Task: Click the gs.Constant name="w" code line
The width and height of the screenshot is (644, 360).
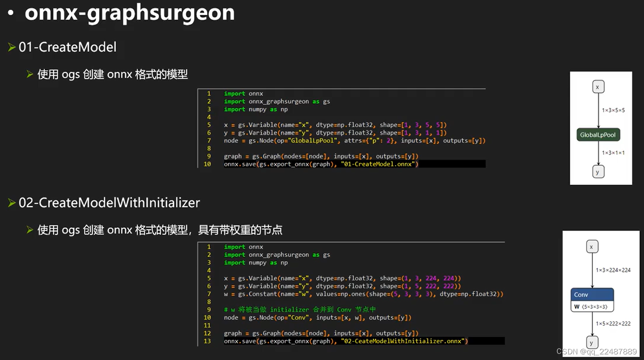Action: [363, 294]
